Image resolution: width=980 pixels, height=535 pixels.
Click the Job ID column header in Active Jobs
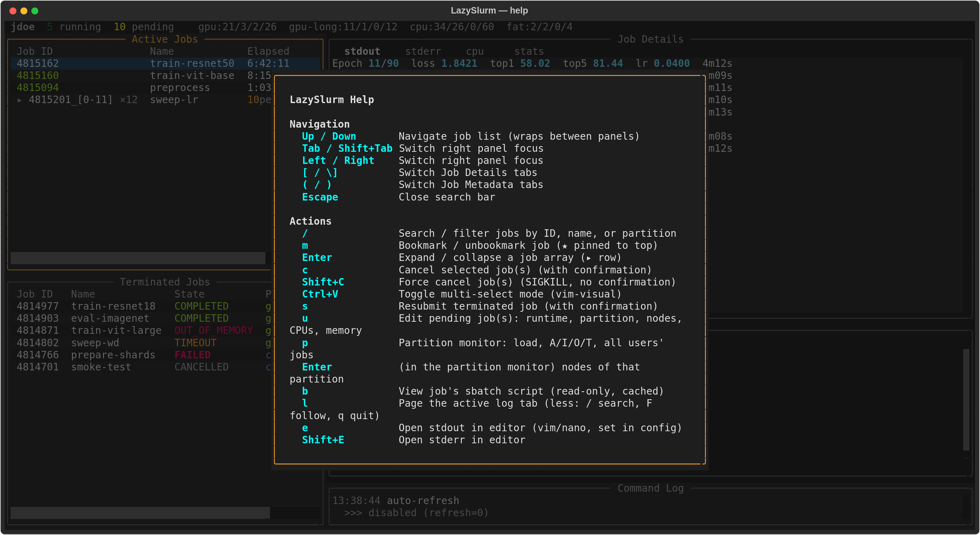(34, 52)
